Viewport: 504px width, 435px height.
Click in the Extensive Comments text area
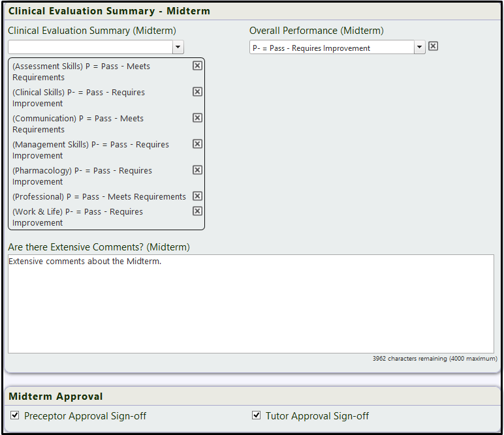(x=251, y=304)
